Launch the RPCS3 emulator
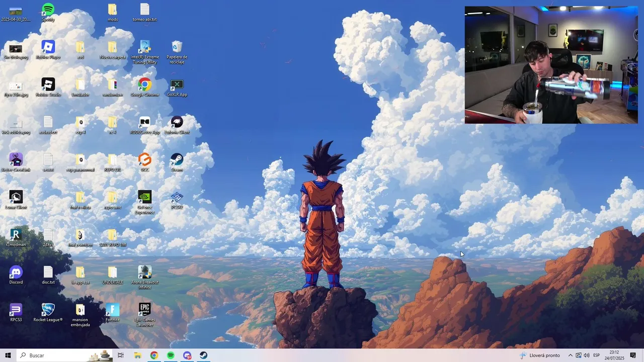 16,313
